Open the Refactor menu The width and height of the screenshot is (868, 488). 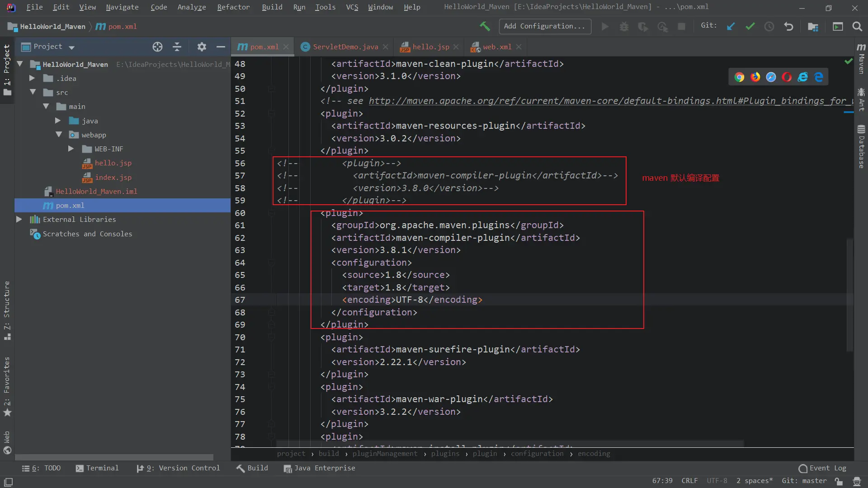(x=233, y=7)
